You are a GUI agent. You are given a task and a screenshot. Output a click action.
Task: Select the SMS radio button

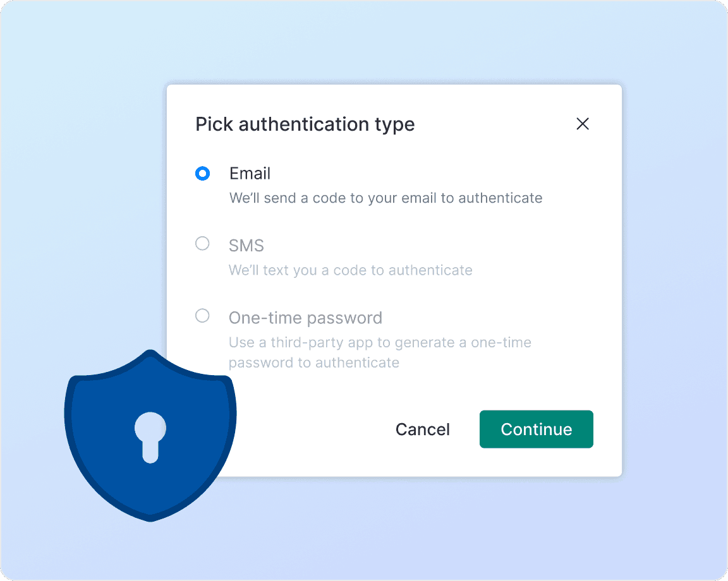coord(202,244)
